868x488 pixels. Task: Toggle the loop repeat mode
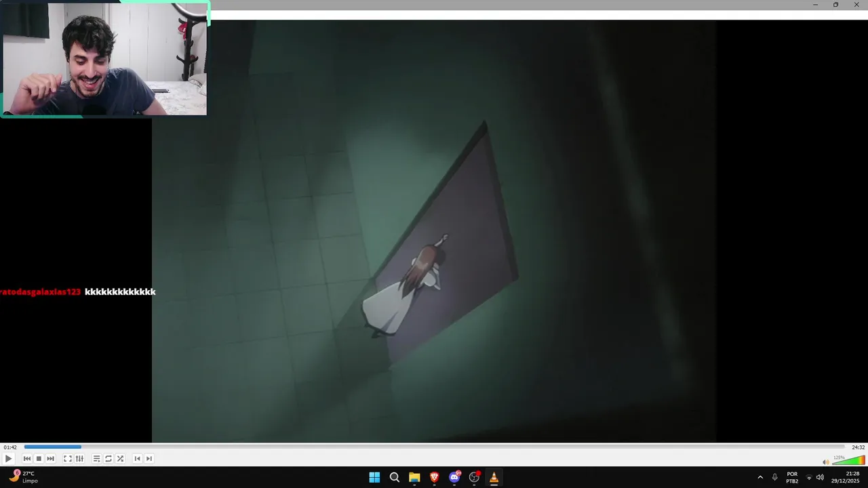pyautogui.click(x=108, y=459)
